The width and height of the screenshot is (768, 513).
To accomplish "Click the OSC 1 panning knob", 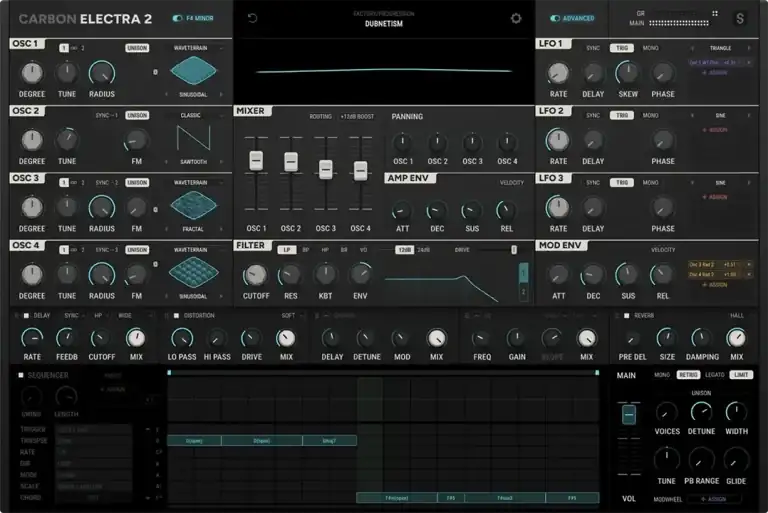I will point(403,143).
